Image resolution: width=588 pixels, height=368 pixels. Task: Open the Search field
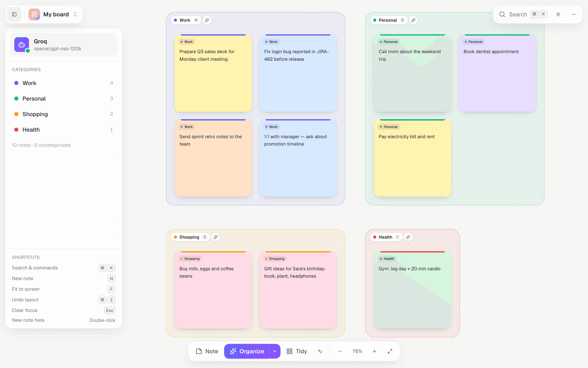click(523, 14)
